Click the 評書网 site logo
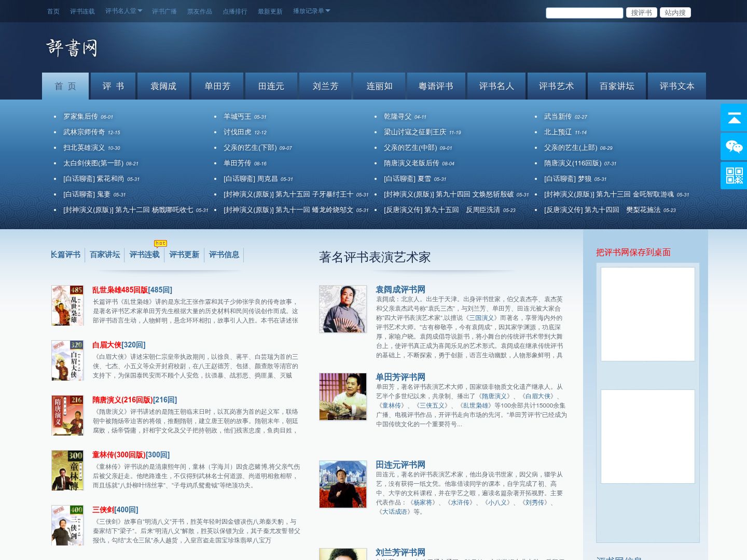 coord(72,48)
